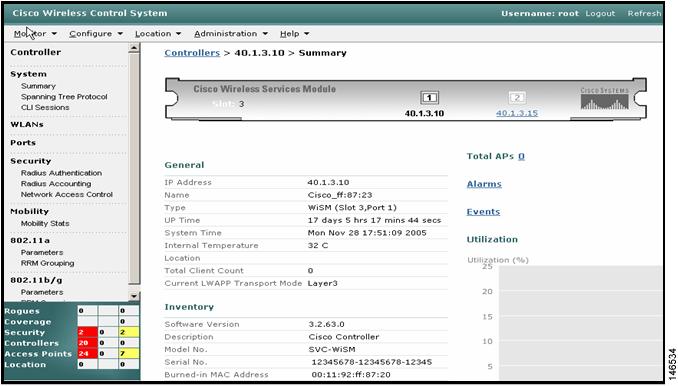Select Network Access Control item
This screenshot has width=678, height=386.
click(x=67, y=195)
